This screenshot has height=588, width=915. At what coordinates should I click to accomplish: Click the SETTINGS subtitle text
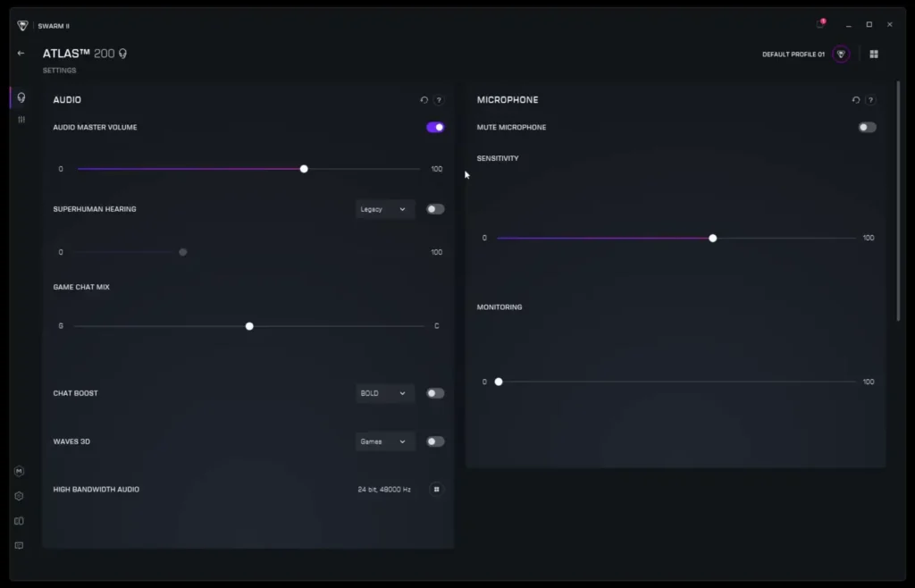[60, 71]
